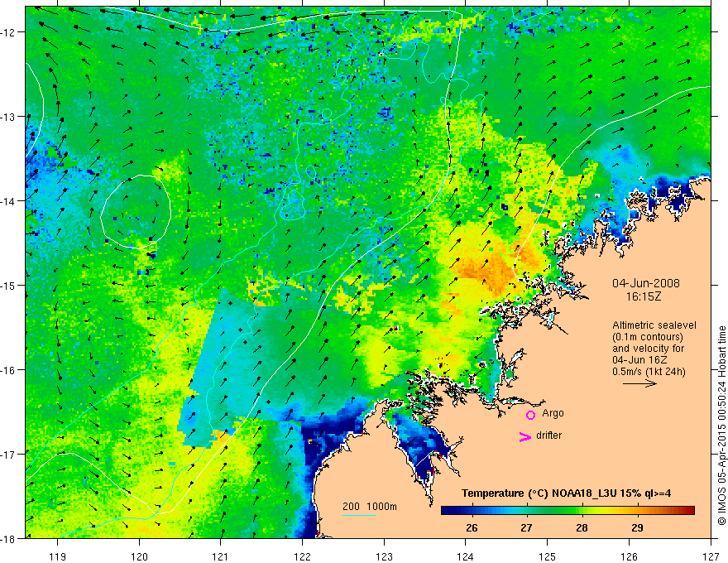Click the '04-Jun-2008' date text
This screenshot has width=728, height=563.
click(x=646, y=283)
